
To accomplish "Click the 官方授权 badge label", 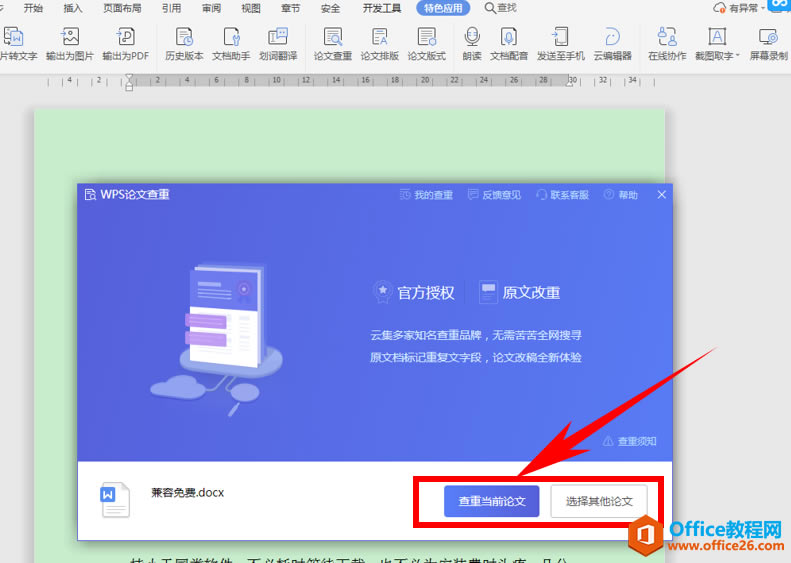I will 426,293.
